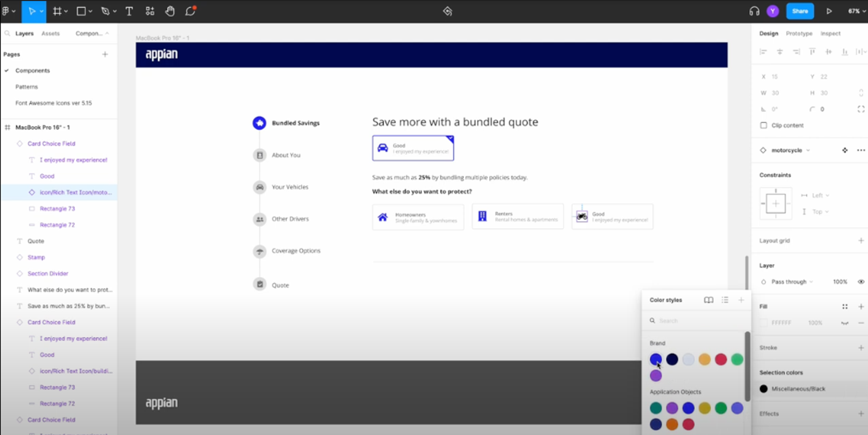The width and height of the screenshot is (868, 435).
Task: Open color styles library book icon
Action: coord(709,300)
